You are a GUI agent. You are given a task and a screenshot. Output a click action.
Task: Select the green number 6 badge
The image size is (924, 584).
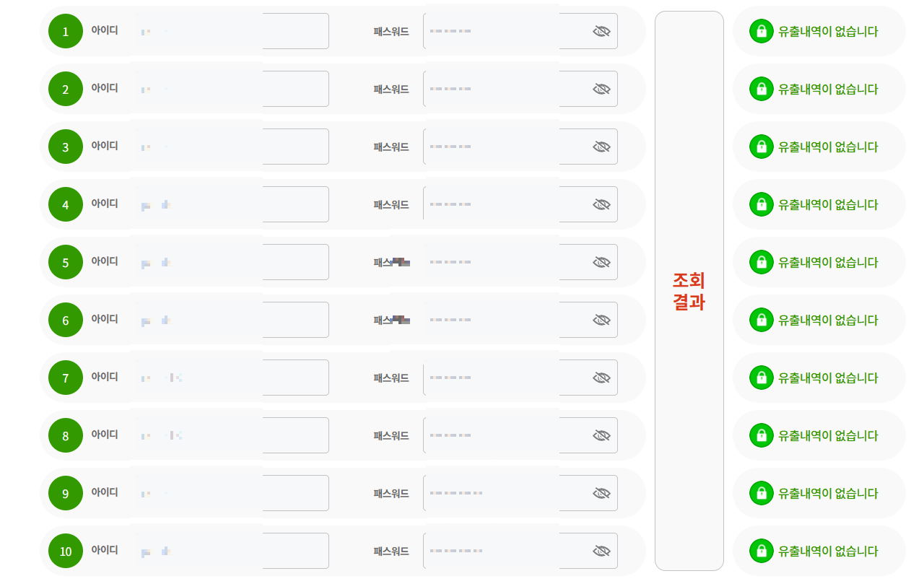tap(65, 320)
